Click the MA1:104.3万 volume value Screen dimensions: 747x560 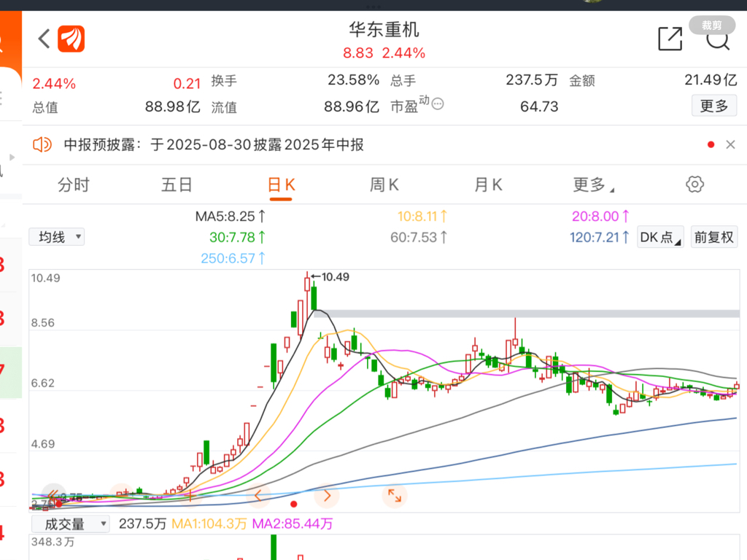(209, 524)
